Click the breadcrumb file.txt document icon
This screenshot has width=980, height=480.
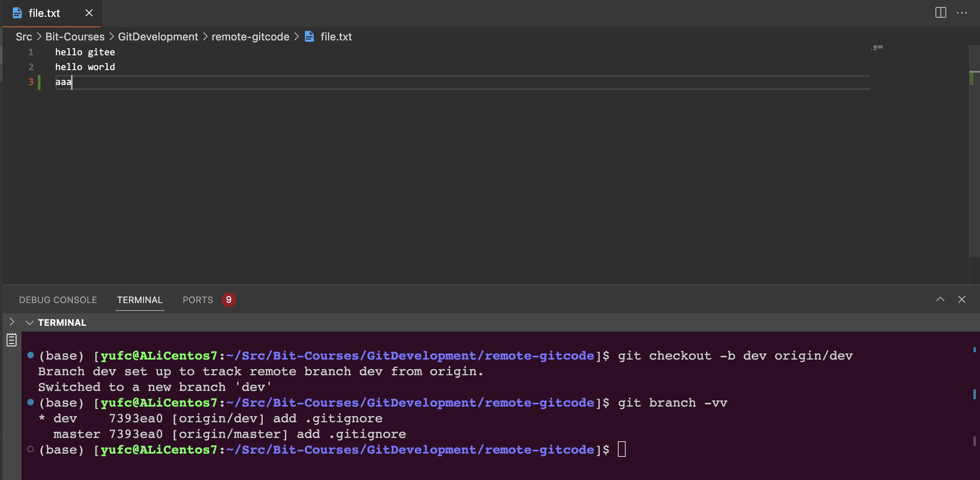click(309, 37)
